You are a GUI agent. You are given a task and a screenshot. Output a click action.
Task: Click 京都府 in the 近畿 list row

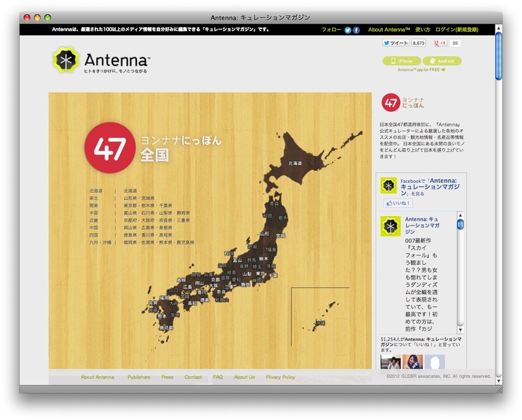(130, 220)
